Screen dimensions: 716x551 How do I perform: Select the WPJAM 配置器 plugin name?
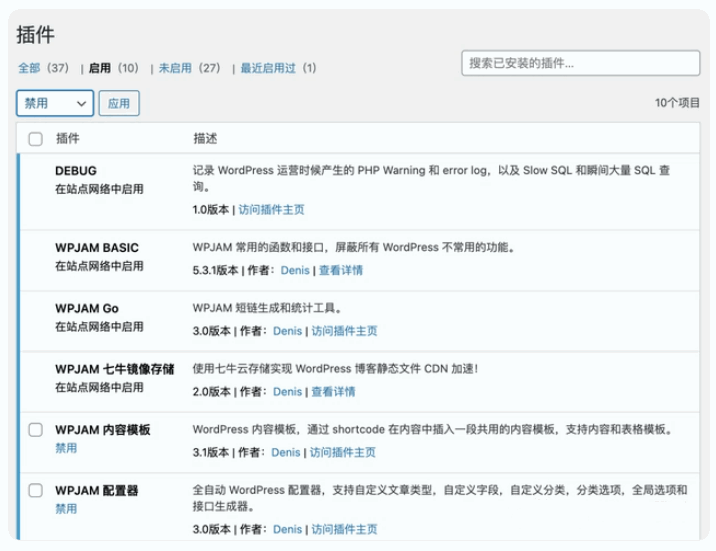pyautogui.click(x=97, y=490)
